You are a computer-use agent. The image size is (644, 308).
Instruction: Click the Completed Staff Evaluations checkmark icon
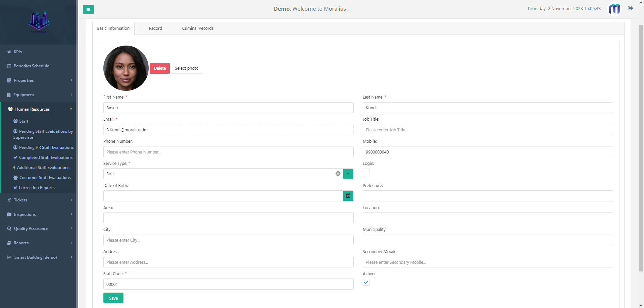[15, 158]
